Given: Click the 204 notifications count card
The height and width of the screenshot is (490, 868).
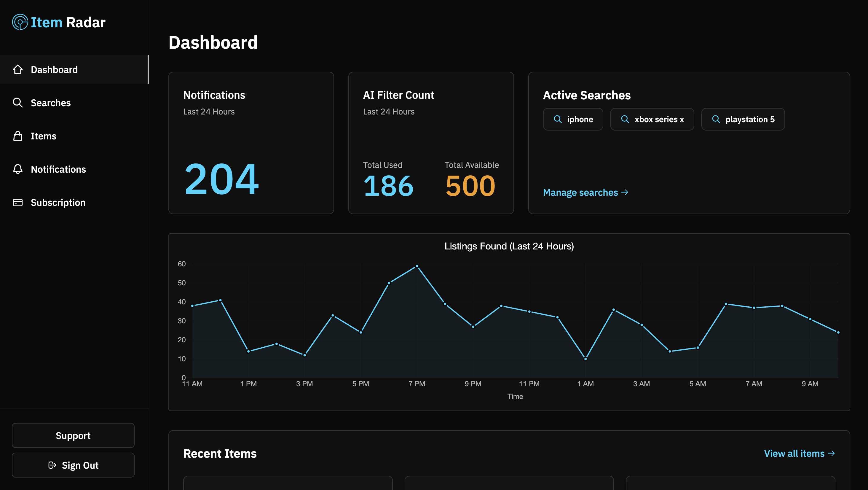Looking at the screenshot, I should (251, 143).
